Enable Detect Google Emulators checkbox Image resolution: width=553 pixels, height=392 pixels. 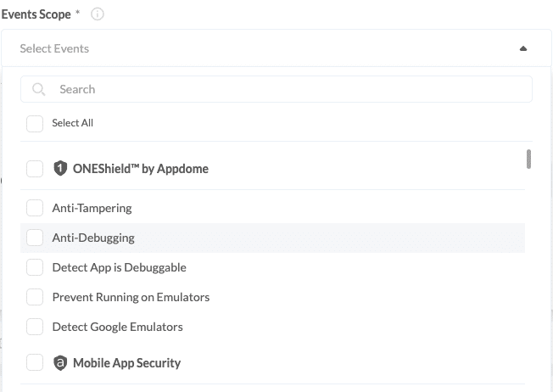(x=35, y=327)
